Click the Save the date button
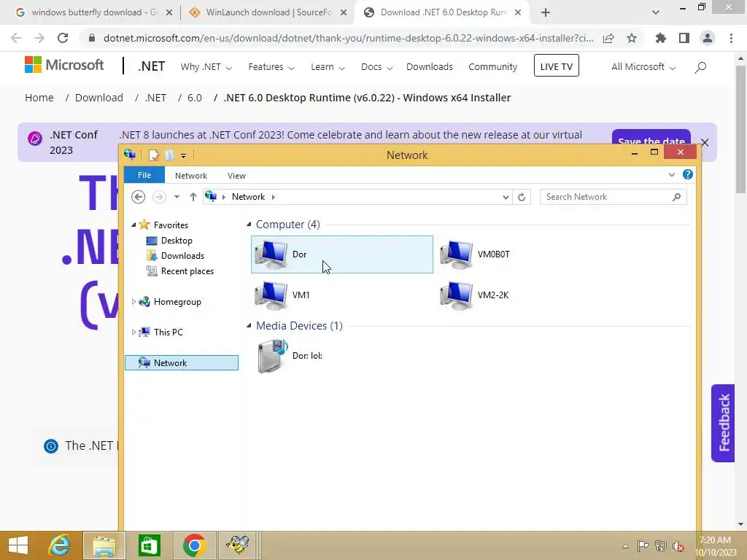747x560 pixels. (x=651, y=139)
